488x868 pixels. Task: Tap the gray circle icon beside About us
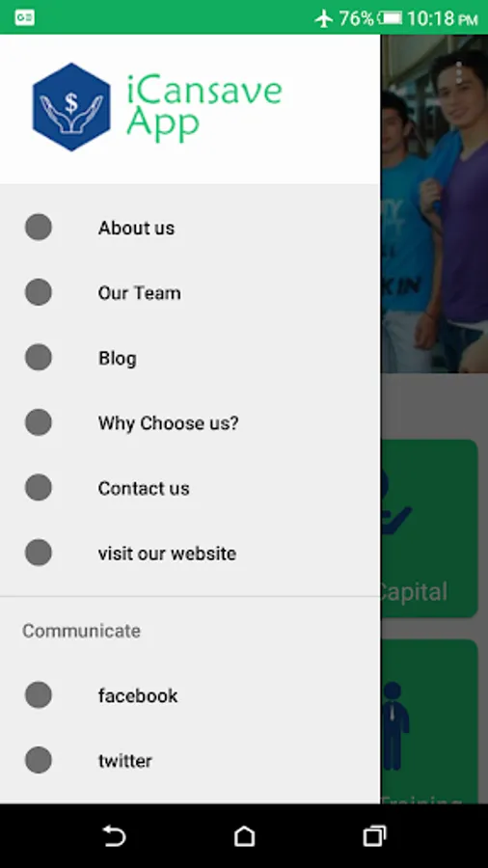point(39,227)
